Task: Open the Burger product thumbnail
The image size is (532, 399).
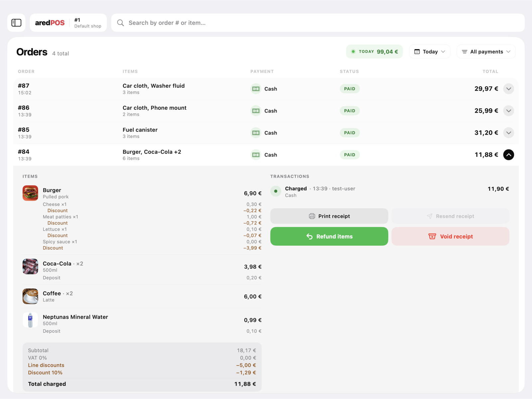Action: 30,193
